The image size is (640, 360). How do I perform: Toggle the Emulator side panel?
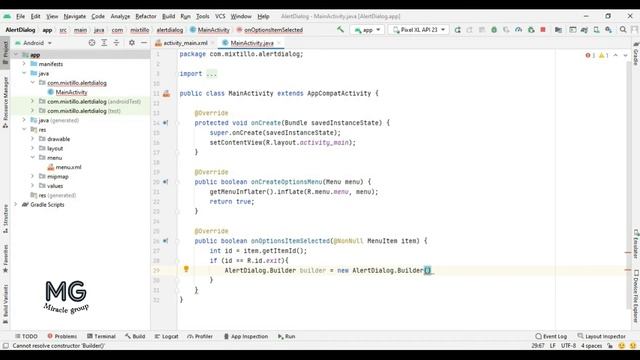(x=636, y=244)
